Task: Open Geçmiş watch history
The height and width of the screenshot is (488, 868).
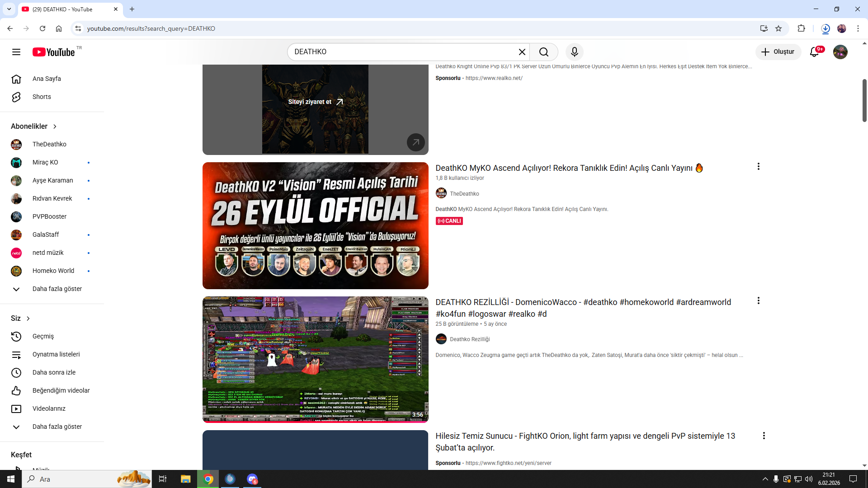Action: coord(52,336)
